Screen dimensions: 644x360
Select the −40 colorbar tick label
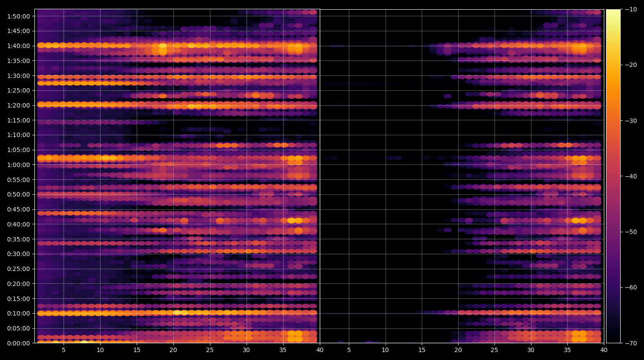(631, 176)
